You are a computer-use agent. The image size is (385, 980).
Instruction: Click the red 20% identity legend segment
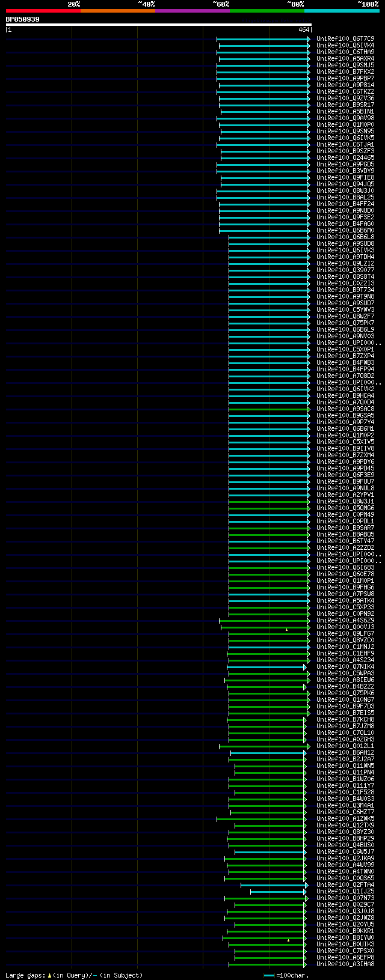click(x=43, y=11)
